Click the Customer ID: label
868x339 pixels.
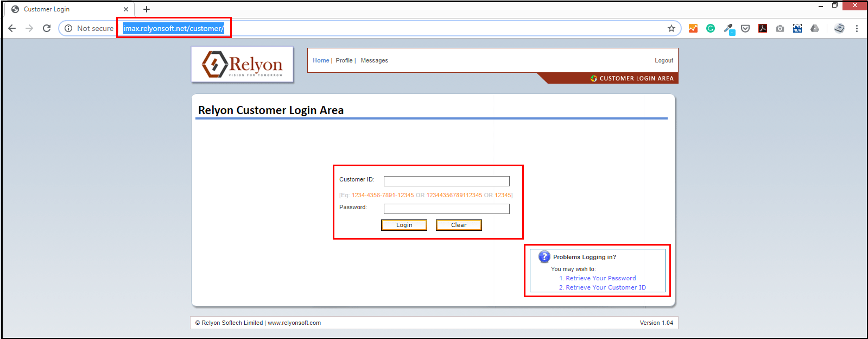(357, 179)
